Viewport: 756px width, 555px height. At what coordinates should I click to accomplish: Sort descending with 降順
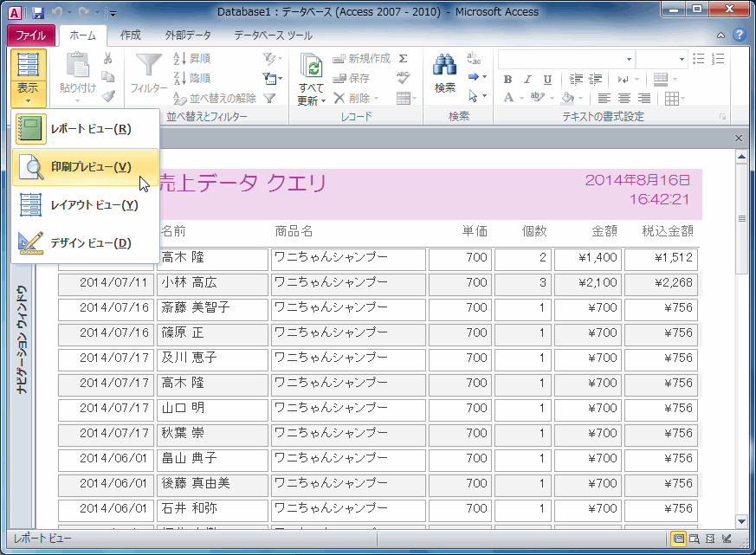click(192, 78)
